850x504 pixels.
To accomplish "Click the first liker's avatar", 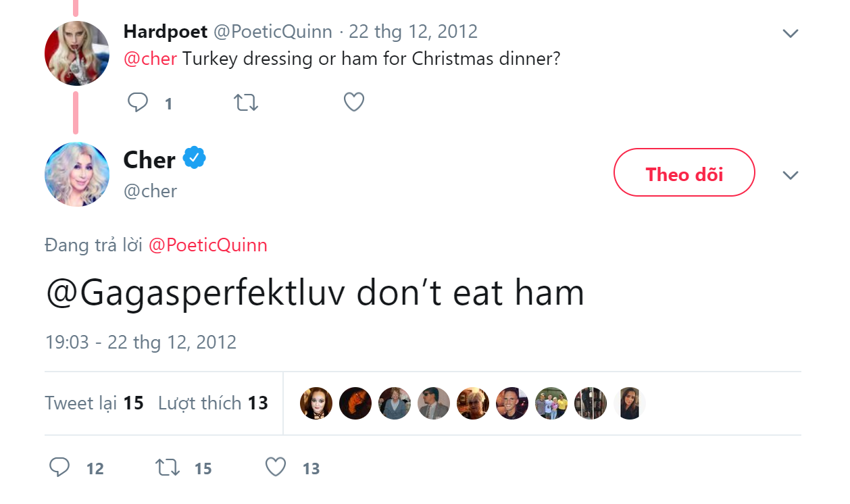I will [316, 403].
